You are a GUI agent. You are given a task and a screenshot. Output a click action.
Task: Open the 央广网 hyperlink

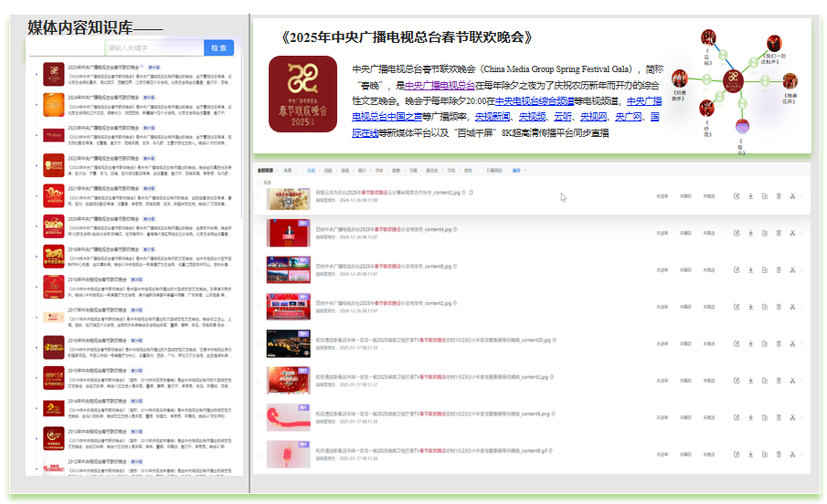click(x=628, y=117)
